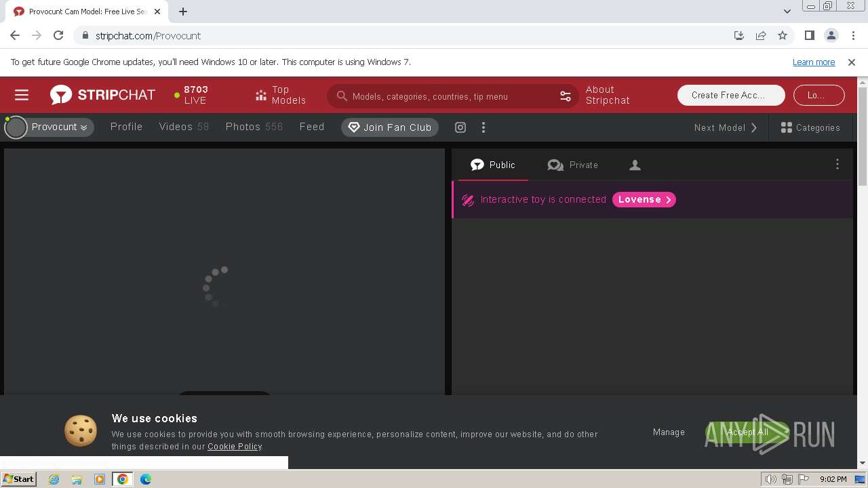Open About Stripchat link
This screenshot has height=488, width=868.
click(608, 95)
